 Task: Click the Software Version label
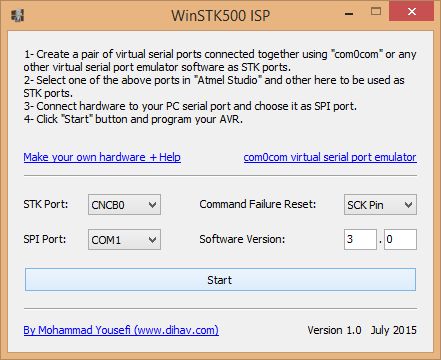click(x=242, y=239)
